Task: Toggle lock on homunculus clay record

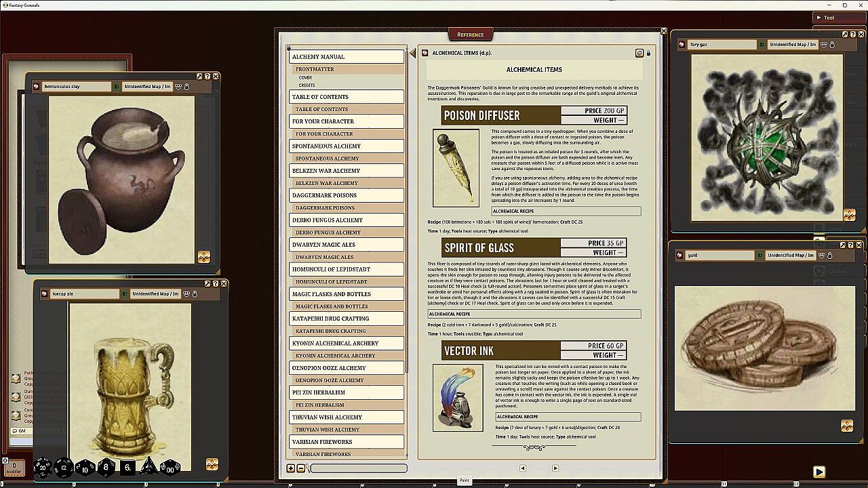Action: click(x=186, y=87)
